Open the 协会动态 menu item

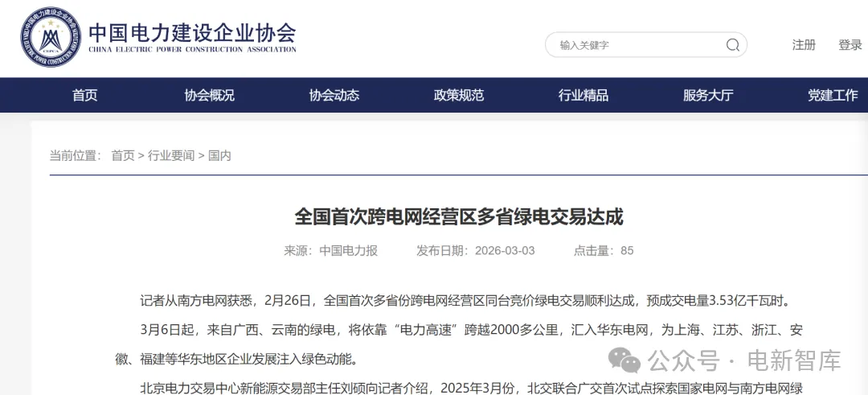[334, 95]
